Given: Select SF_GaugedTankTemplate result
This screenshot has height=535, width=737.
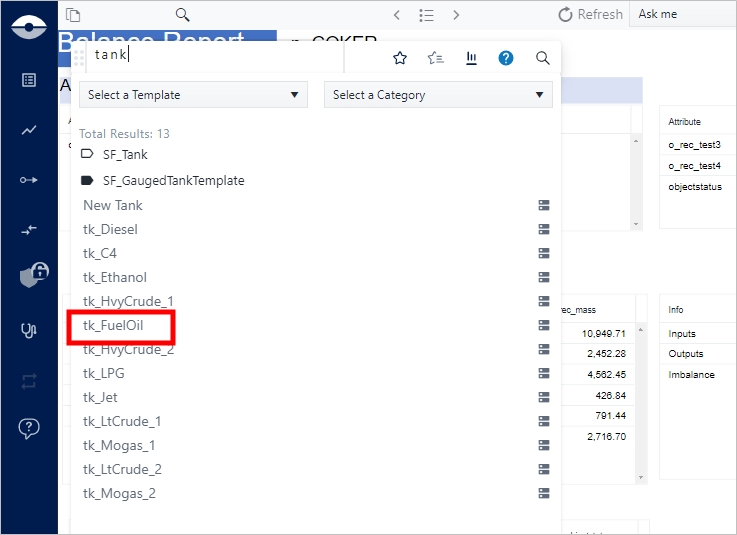Looking at the screenshot, I should [173, 180].
